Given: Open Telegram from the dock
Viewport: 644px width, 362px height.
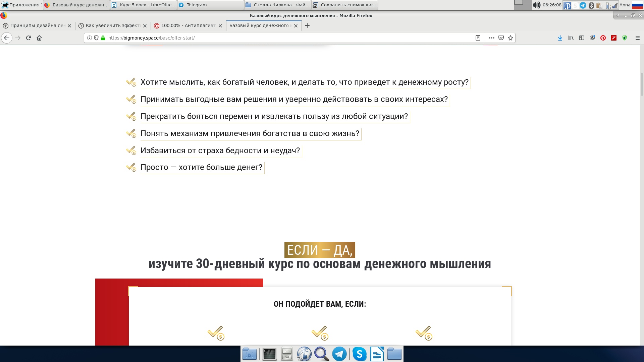Looking at the screenshot, I should pyautogui.click(x=339, y=354).
